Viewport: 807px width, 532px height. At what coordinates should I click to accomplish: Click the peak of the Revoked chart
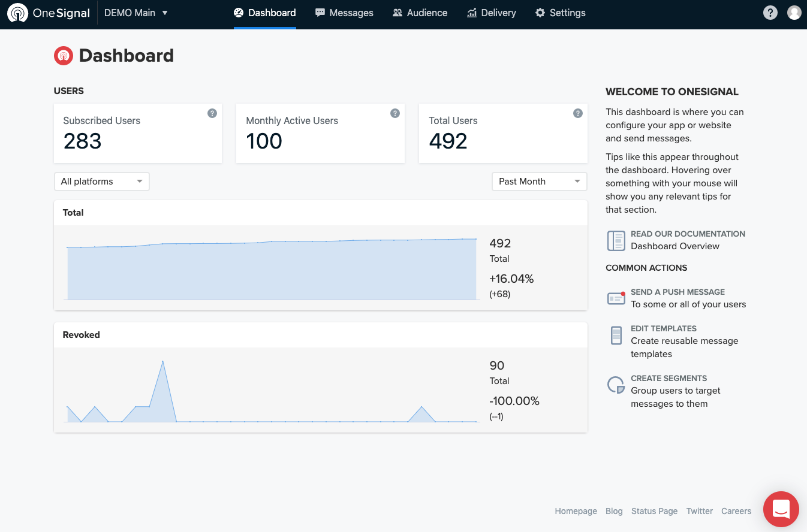162,362
